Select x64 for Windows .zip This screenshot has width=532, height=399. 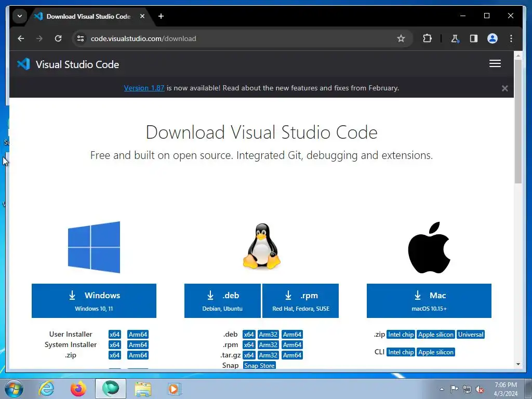click(x=115, y=355)
